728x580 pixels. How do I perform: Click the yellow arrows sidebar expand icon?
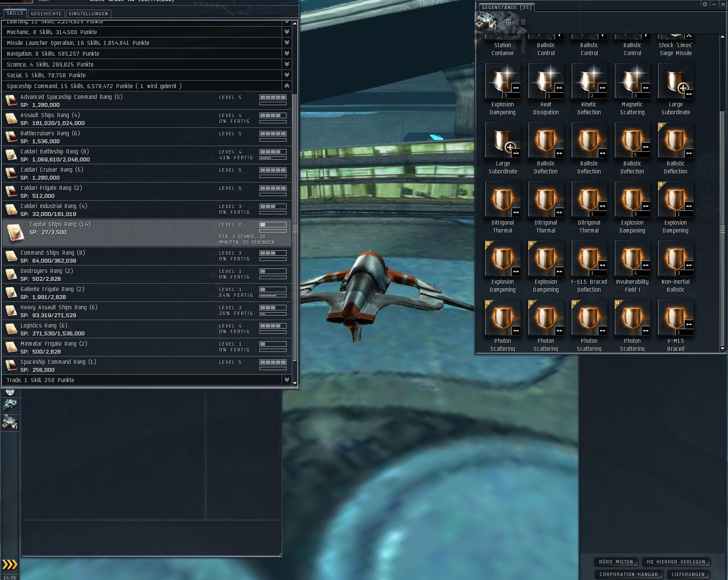[x=10, y=565]
